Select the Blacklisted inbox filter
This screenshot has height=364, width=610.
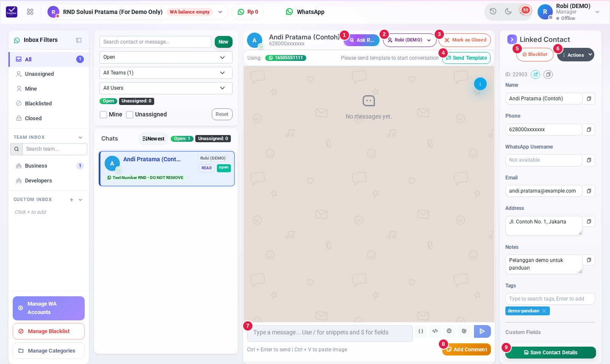[x=49, y=104]
